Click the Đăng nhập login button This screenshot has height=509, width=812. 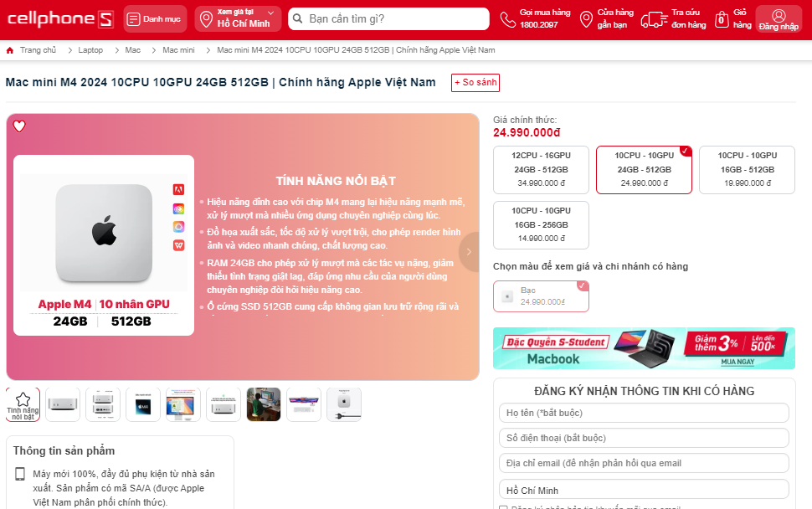779,19
